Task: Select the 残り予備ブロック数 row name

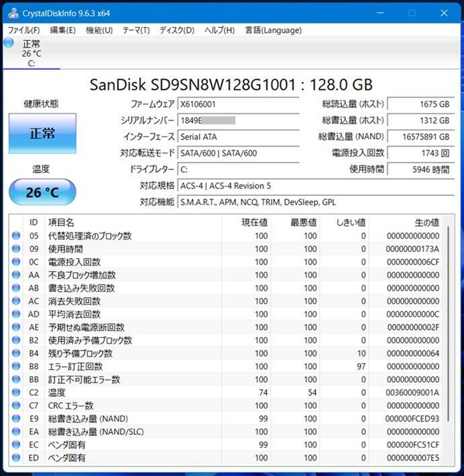Action: pyautogui.click(x=80, y=353)
